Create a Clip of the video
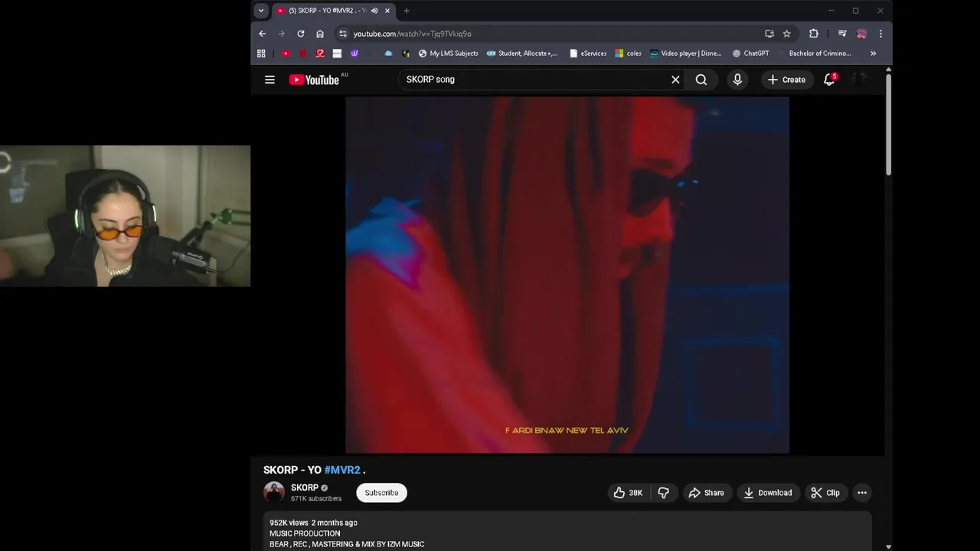The height and width of the screenshot is (551, 980). [x=825, y=493]
